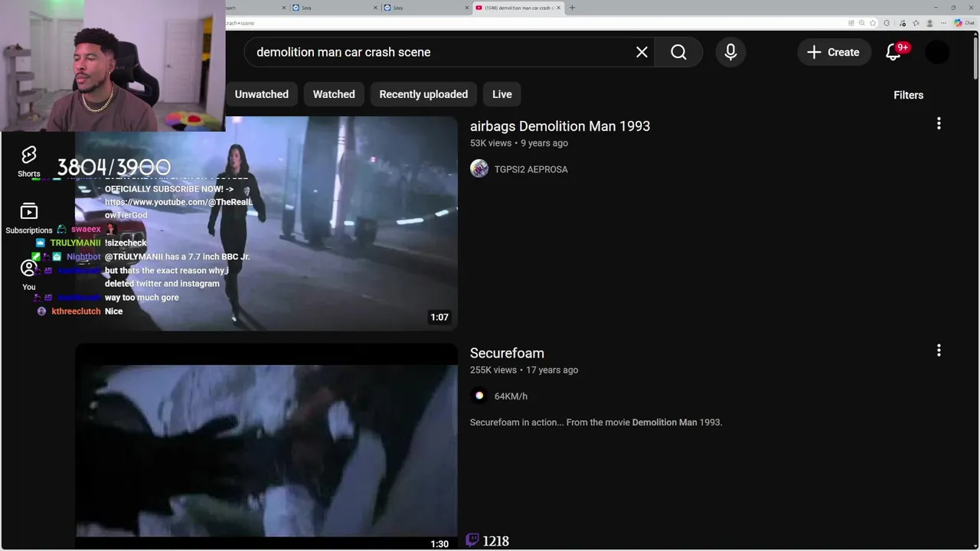Open the browser more options menu

coord(943,23)
